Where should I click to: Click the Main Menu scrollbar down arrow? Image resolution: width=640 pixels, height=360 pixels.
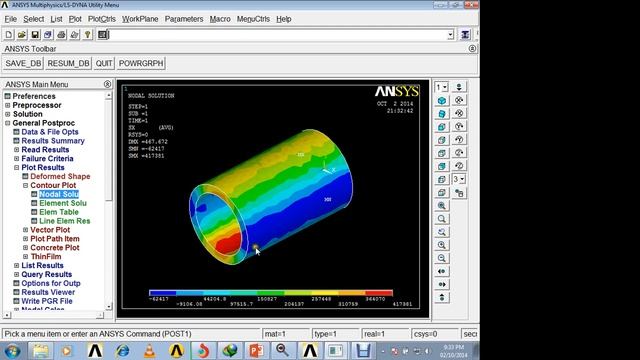coord(109,307)
